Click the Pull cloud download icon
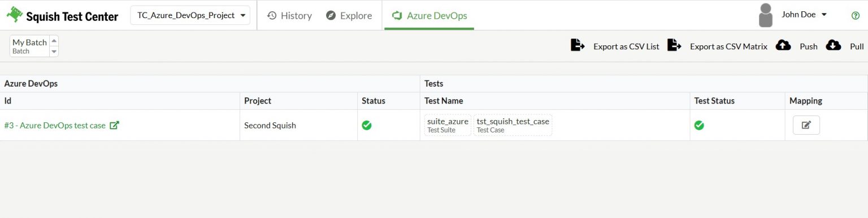868x218 pixels. coord(834,45)
